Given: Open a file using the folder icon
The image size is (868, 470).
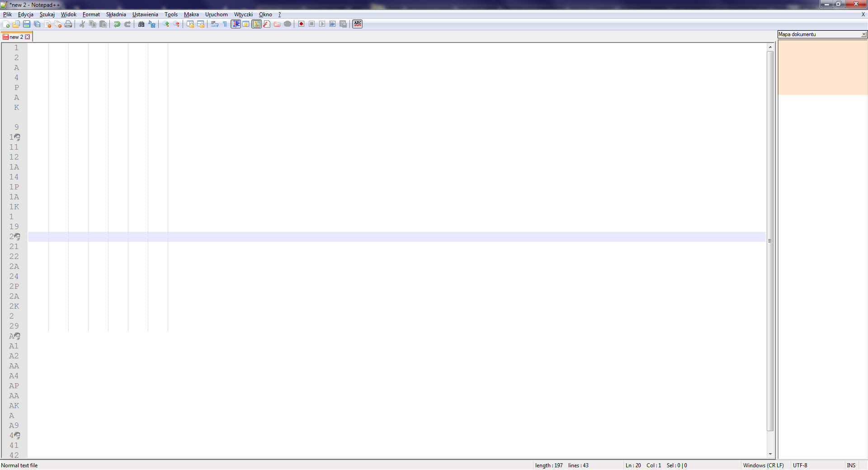Looking at the screenshot, I should (x=16, y=24).
